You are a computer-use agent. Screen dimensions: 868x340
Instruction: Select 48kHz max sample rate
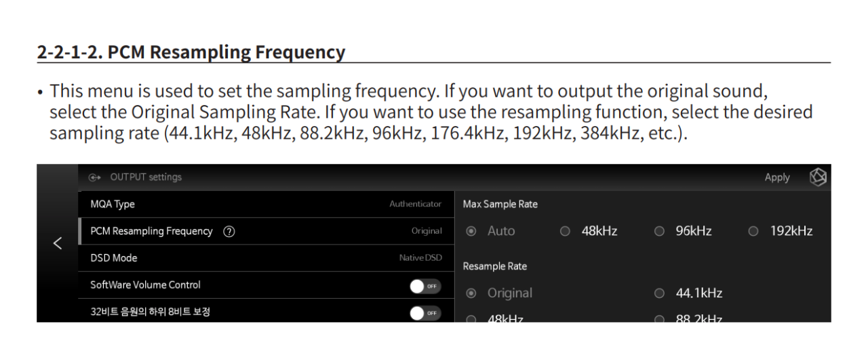tap(589, 231)
